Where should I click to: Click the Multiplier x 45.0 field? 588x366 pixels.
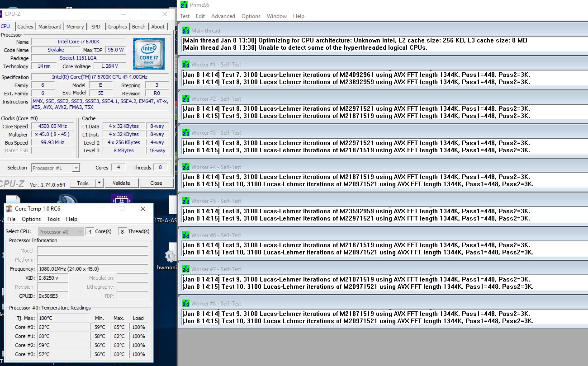(x=52, y=135)
